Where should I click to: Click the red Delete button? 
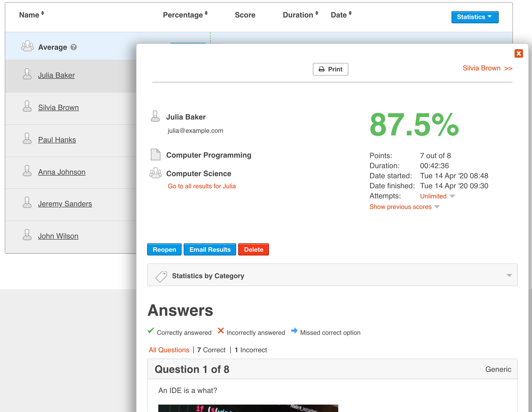tap(253, 249)
